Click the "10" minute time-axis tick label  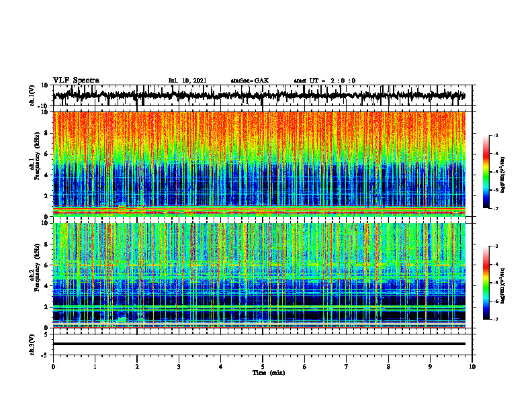coord(472,367)
